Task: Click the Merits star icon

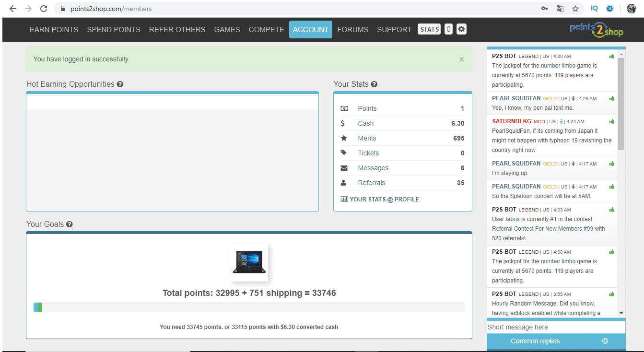Action: (344, 138)
